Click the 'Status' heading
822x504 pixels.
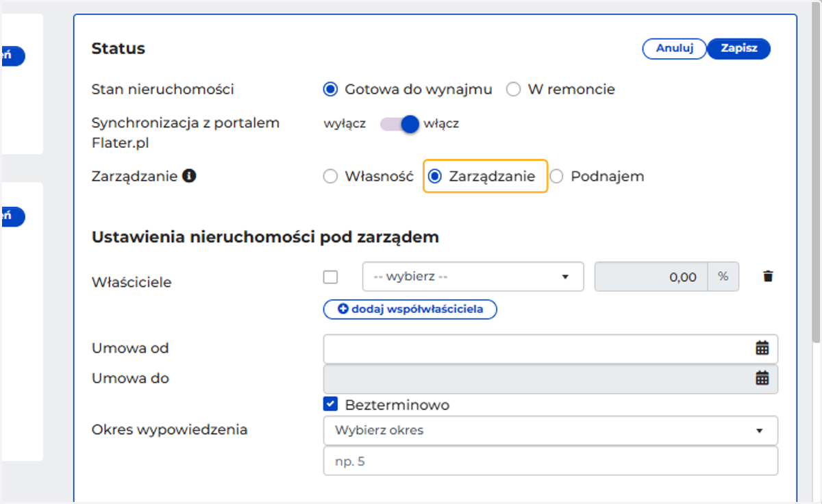click(x=119, y=49)
